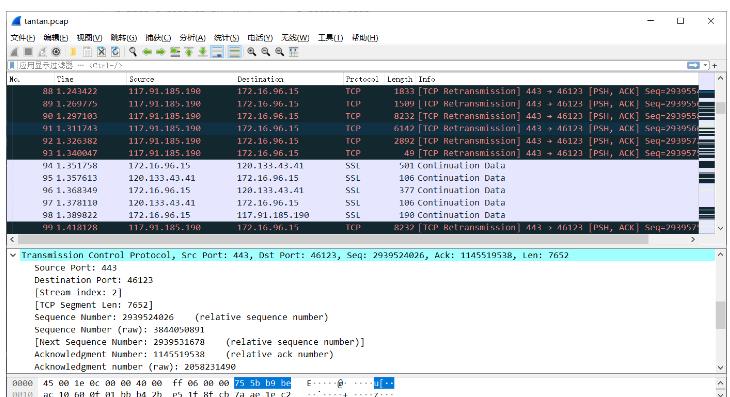730x397 pixels.
Task: Click the start capture shark fin icon
Action: [14, 52]
